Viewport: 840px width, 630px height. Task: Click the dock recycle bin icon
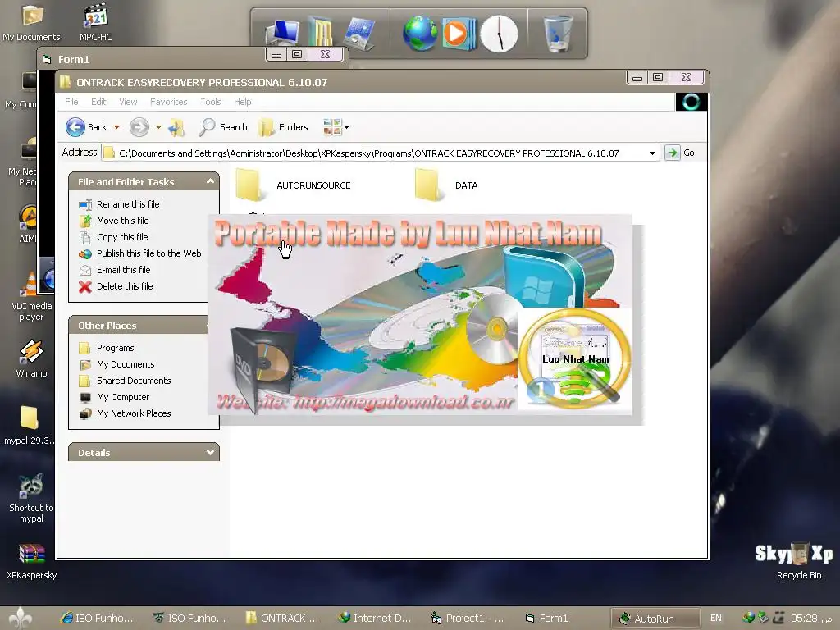[558, 34]
